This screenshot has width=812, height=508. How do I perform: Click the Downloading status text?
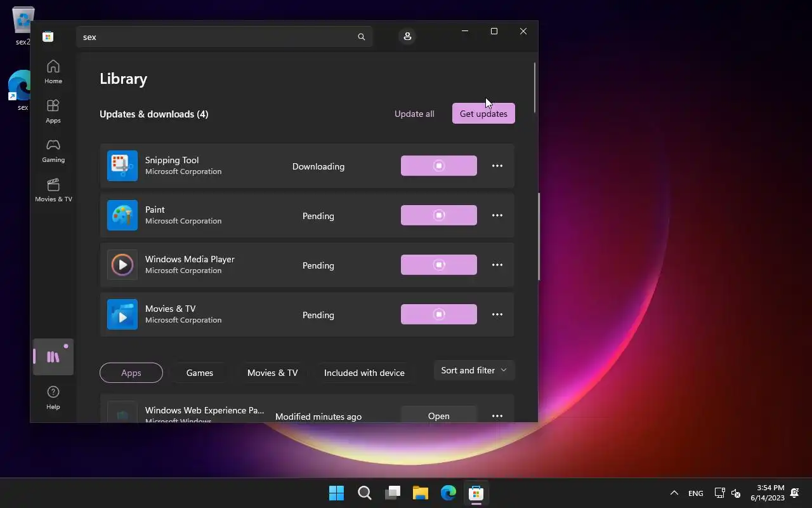click(x=318, y=166)
